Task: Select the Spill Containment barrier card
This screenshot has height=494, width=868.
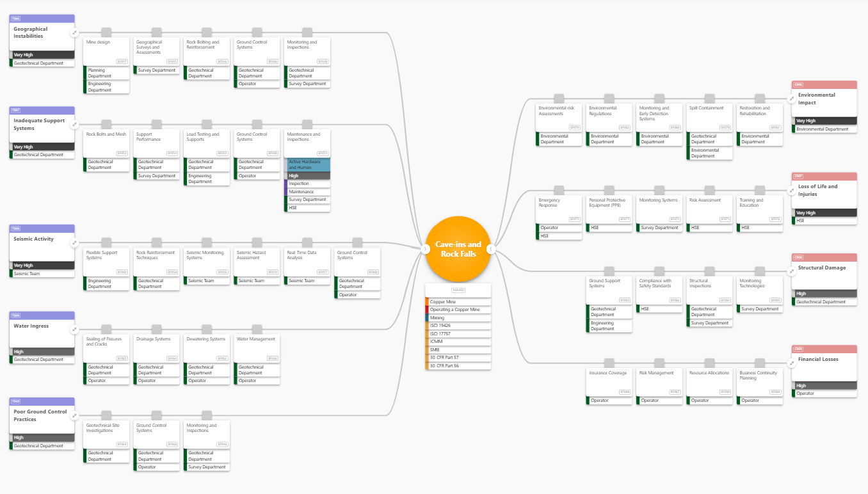Action: pyautogui.click(x=709, y=118)
